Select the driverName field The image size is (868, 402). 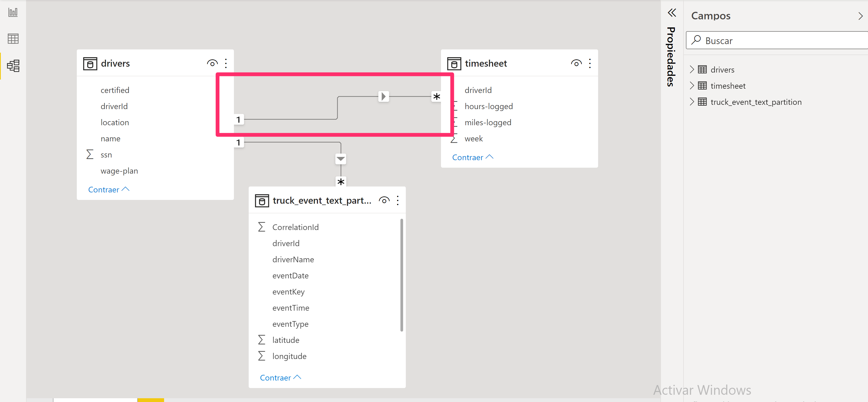pyautogui.click(x=293, y=259)
